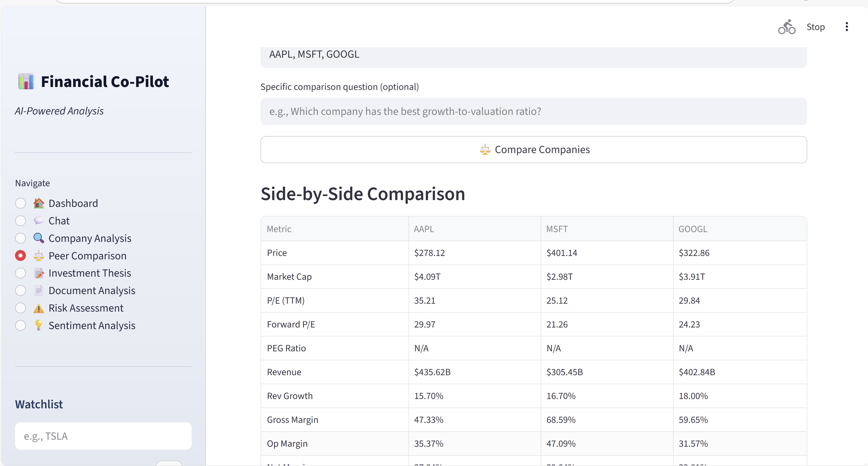
Task: Click the GOOGL column header
Action: pos(693,229)
